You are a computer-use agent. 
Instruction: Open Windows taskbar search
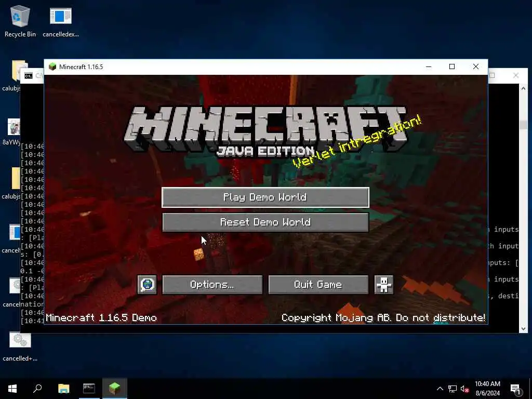pos(37,389)
